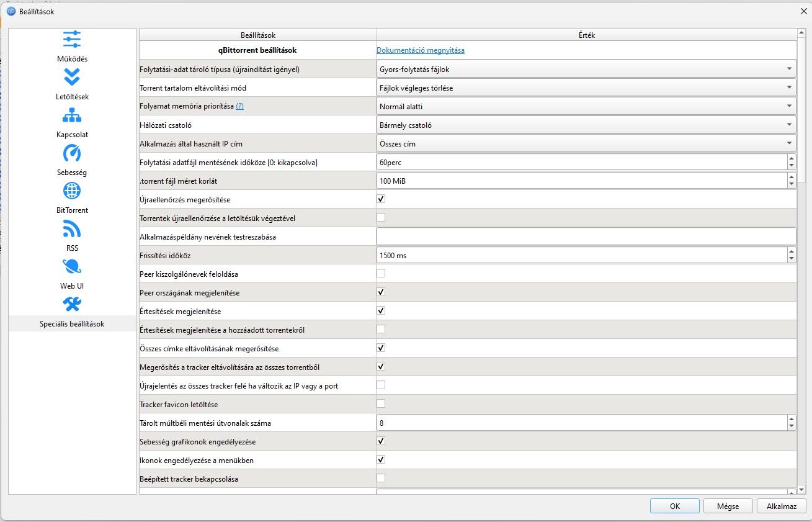Enable Értesítések megjelenítése a hozzáadott torrentekről
The width and height of the screenshot is (812, 522).
click(381, 329)
